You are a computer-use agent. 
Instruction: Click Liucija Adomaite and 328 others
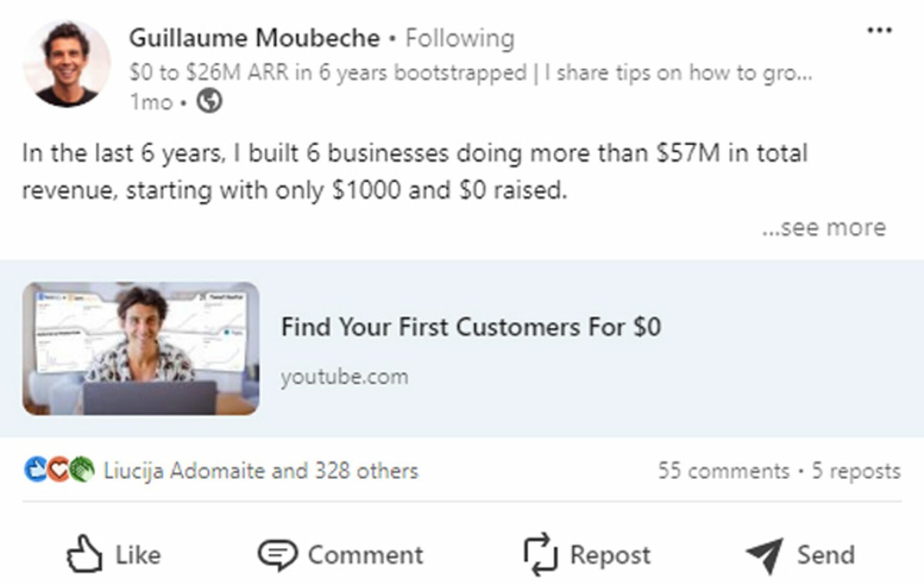(x=260, y=471)
